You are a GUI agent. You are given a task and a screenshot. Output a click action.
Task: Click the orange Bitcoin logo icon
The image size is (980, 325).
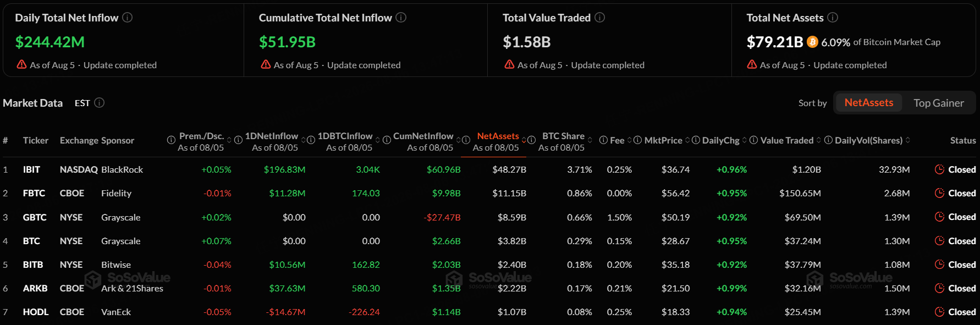812,42
